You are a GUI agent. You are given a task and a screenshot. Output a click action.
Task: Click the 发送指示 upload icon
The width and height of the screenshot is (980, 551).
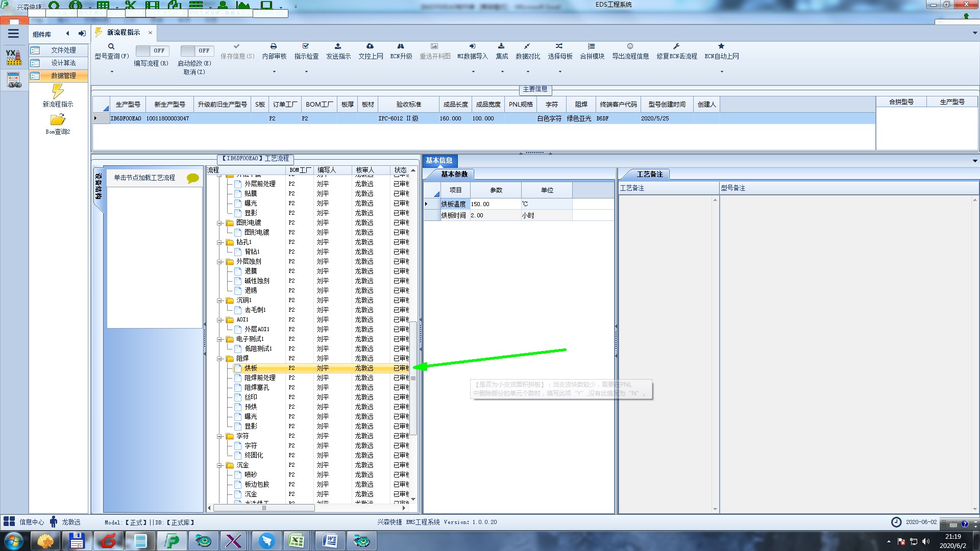pyautogui.click(x=338, y=46)
